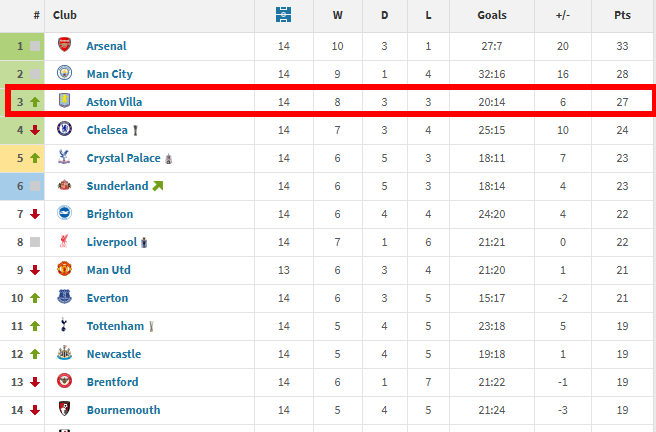
Task: Open the Brighton team page link
Action: click(x=109, y=214)
